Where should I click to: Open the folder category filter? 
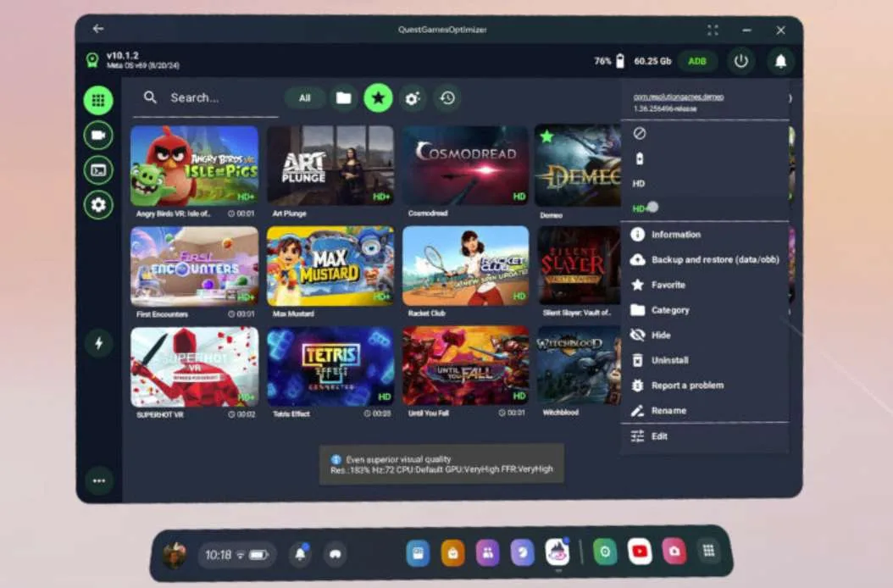343,98
